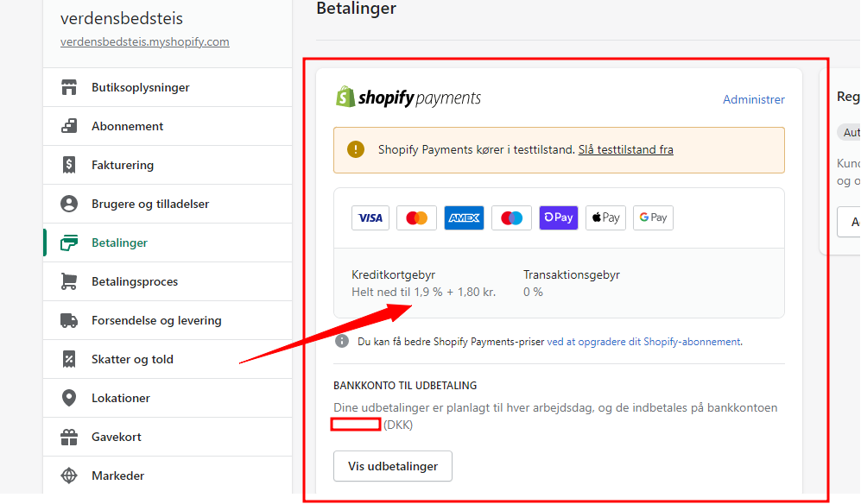
Task: Open verdensbedsteis.myshopify.com store link
Action: coord(145,41)
